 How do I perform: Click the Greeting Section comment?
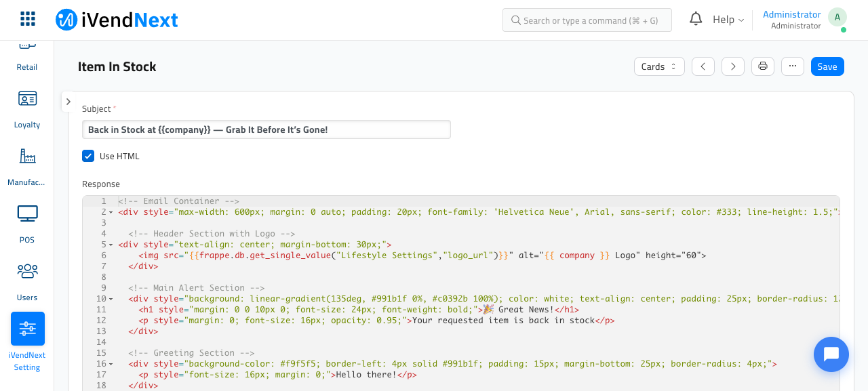click(191, 353)
